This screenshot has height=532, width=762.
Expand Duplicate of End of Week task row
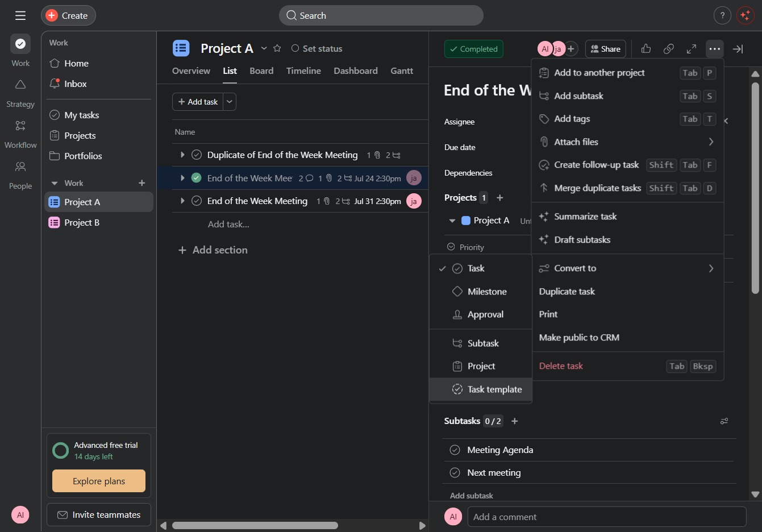(182, 155)
